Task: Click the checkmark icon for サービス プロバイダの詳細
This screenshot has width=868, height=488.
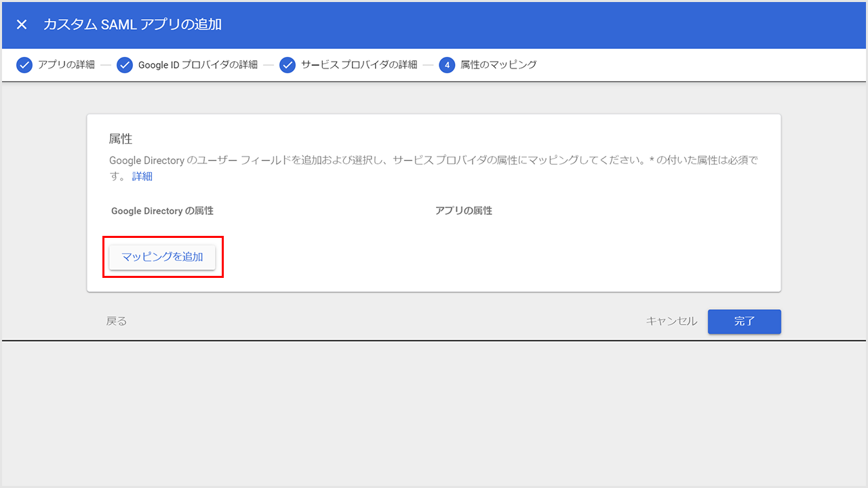Action: tap(288, 65)
